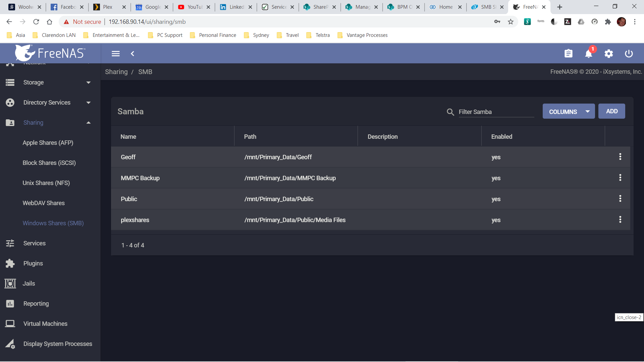Viewport: 644px width, 362px height.
Task: Open options menu for plexshares share
Action: (x=620, y=220)
